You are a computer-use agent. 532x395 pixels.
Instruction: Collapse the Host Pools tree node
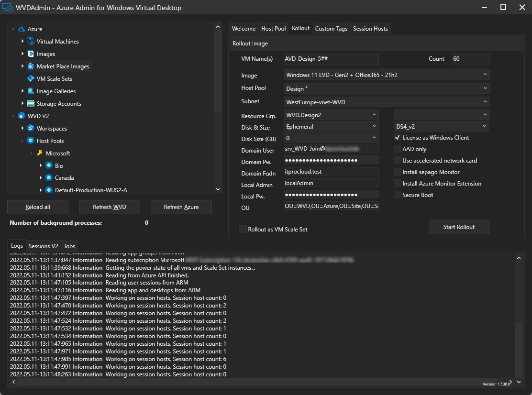22,141
